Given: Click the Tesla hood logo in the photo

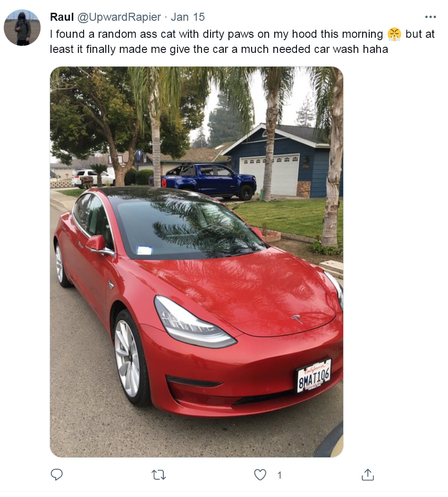Looking at the screenshot, I should [x=297, y=319].
